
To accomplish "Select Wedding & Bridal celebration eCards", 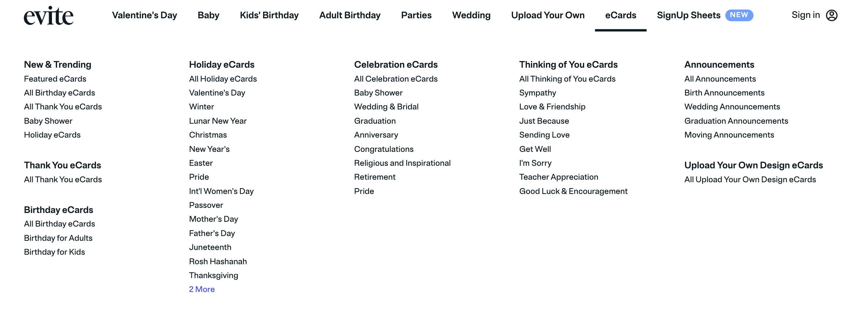I will [x=386, y=106].
